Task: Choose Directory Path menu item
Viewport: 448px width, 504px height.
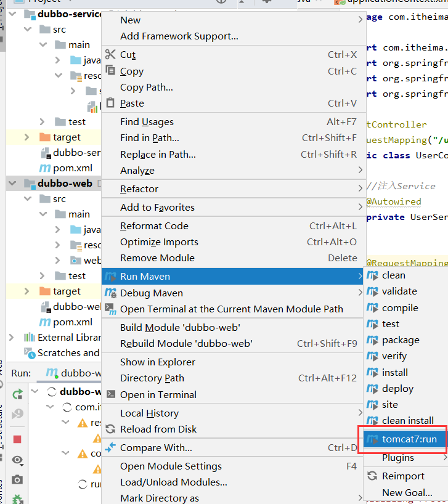Action: 232,378
